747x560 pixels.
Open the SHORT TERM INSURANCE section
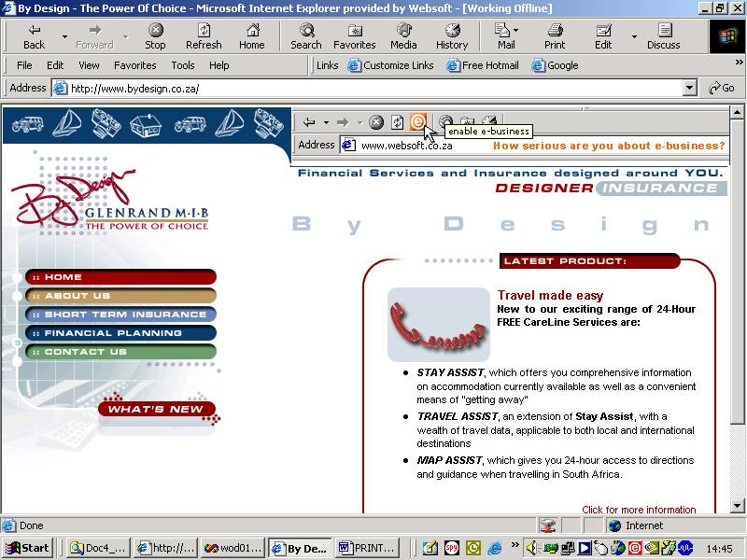pyautogui.click(x=121, y=315)
